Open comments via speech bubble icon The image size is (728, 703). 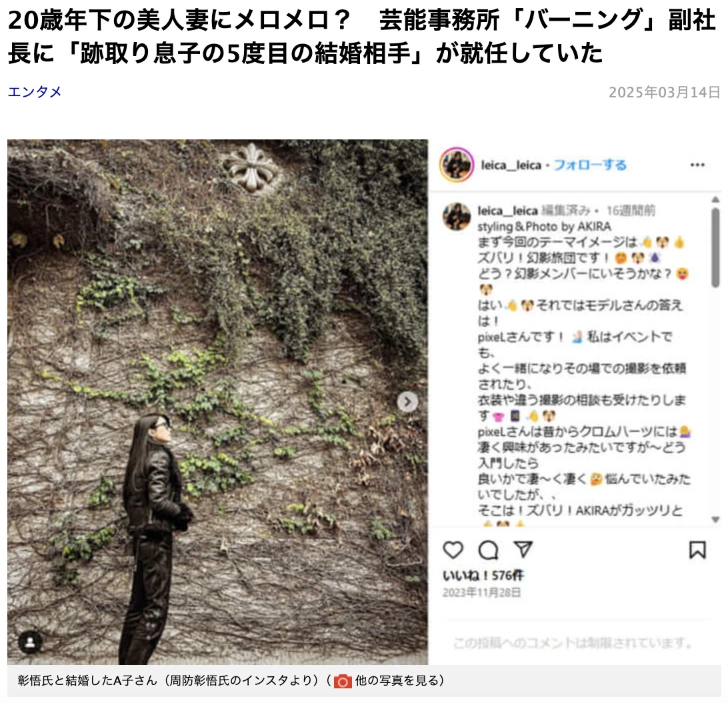pyautogui.click(x=489, y=550)
